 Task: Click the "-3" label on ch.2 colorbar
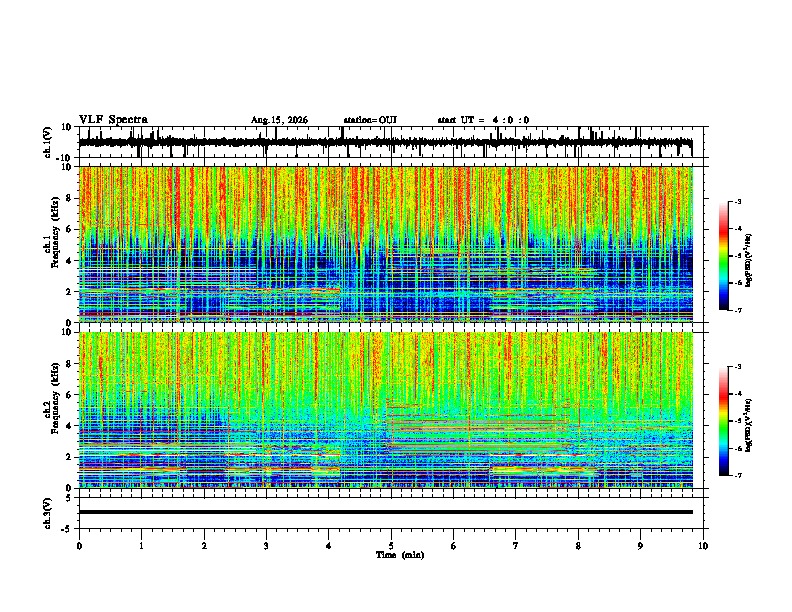tap(738, 367)
